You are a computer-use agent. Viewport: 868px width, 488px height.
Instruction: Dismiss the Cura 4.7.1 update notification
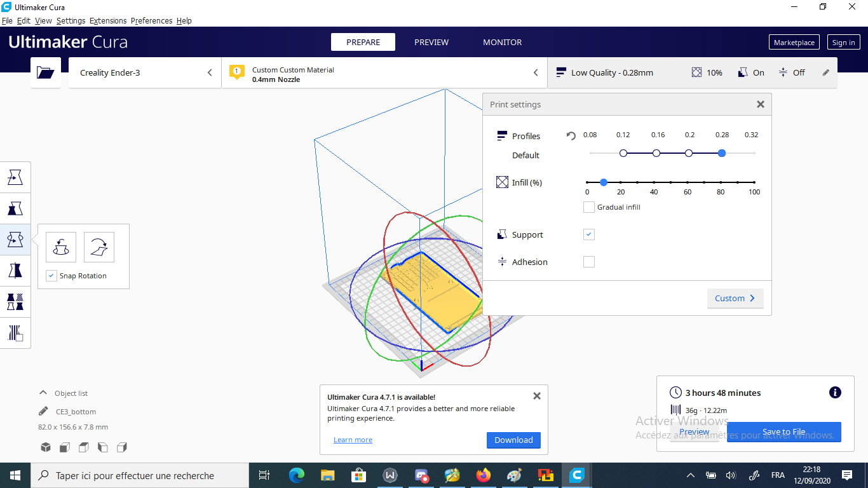pyautogui.click(x=537, y=396)
